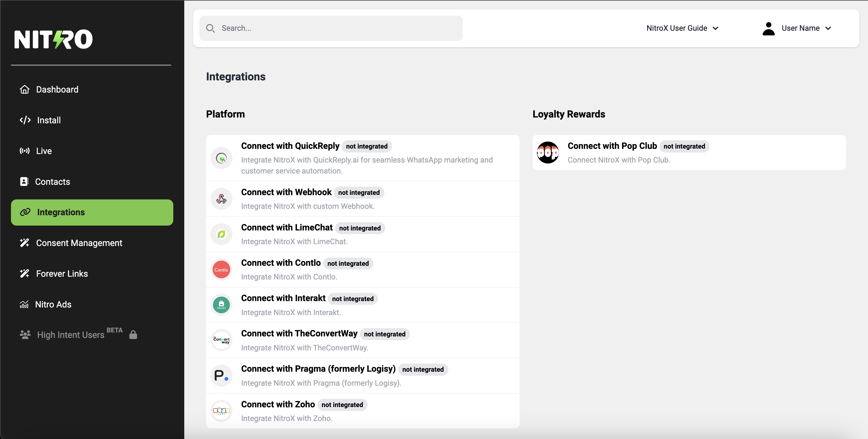This screenshot has width=868, height=439.
Task: Click the LimeChat leaf logo
Action: pyautogui.click(x=221, y=234)
